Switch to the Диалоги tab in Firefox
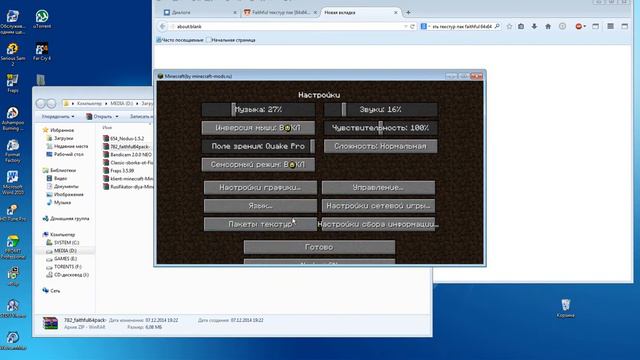Image resolution: width=640 pixels, height=360 pixels. coord(200,13)
